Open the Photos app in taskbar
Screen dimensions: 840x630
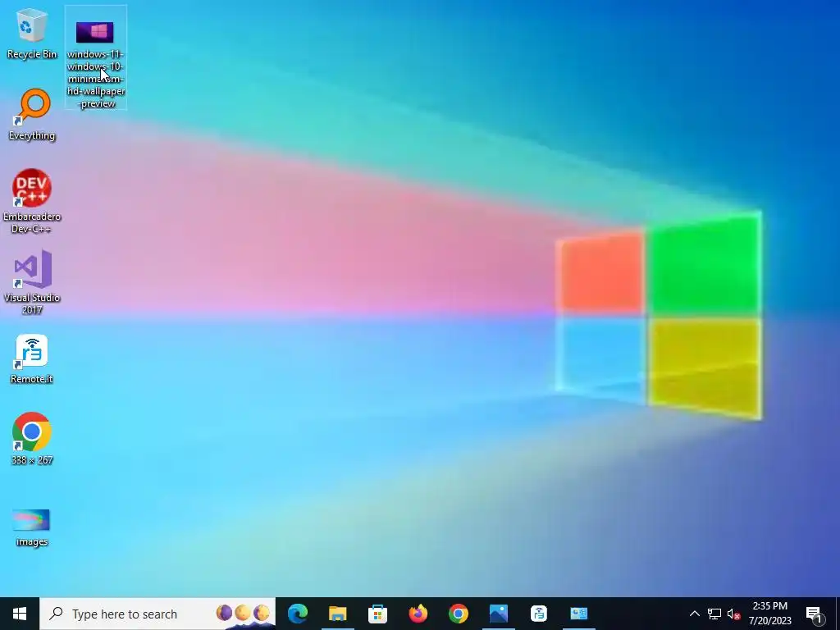498,614
